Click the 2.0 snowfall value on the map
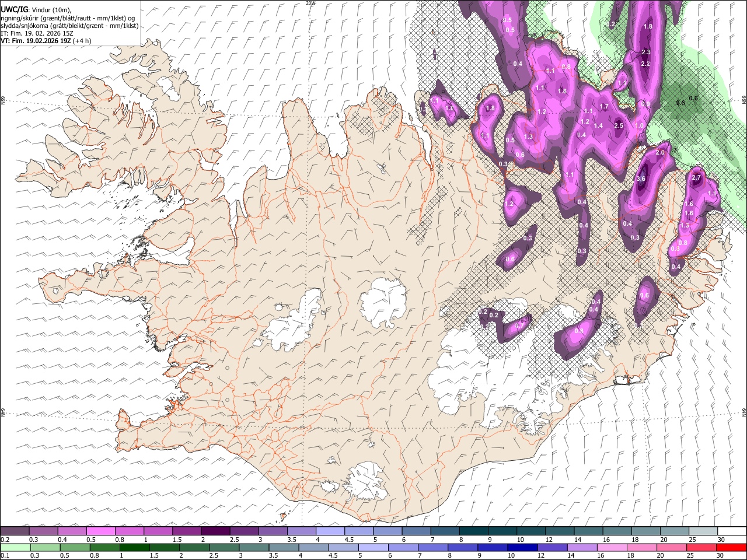The height and width of the screenshot is (560, 747). (660, 152)
